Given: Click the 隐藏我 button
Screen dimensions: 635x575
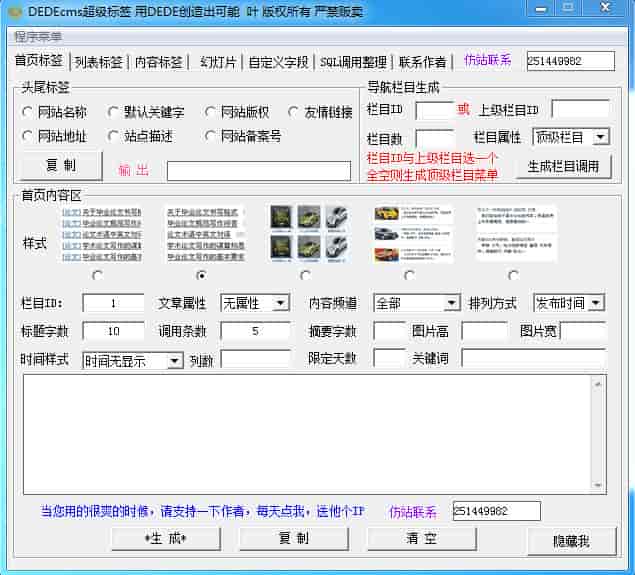Looking at the screenshot, I should (x=571, y=541).
